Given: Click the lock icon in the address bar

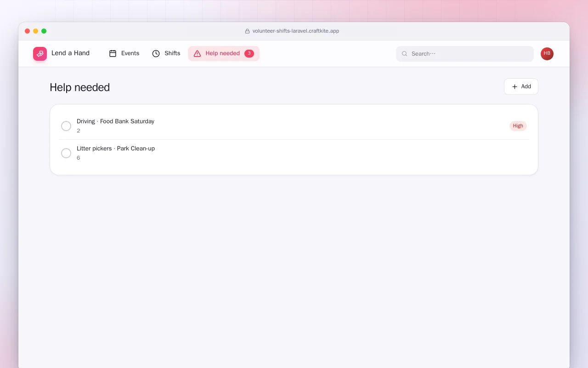Looking at the screenshot, I should [x=247, y=31].
